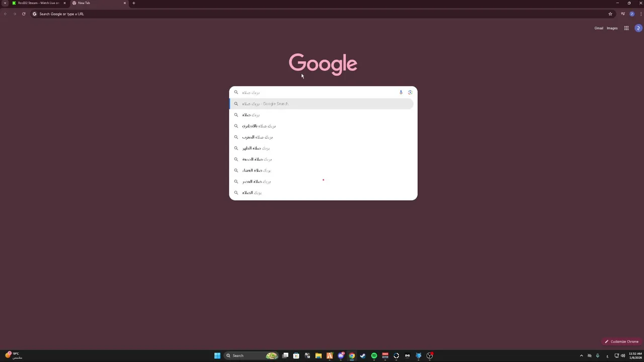Open the Chrome three-dot menu
Image resolution: width=644 pixels, height=362 pixels.
pos(640,14)
